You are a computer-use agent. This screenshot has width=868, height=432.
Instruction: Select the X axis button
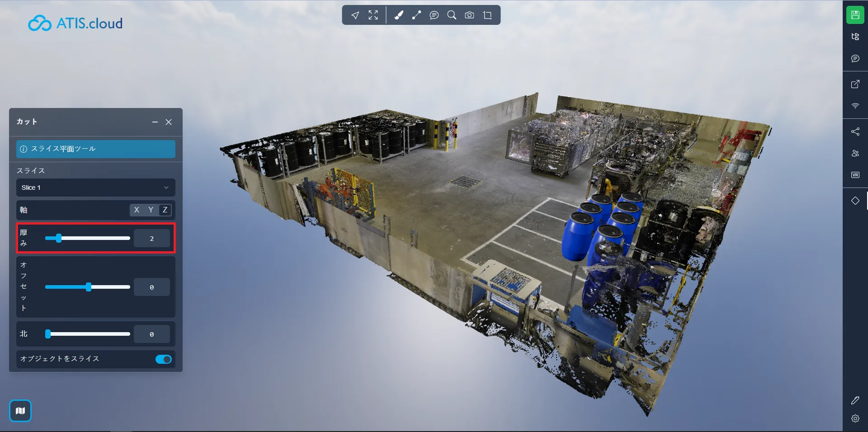point(137,210)
